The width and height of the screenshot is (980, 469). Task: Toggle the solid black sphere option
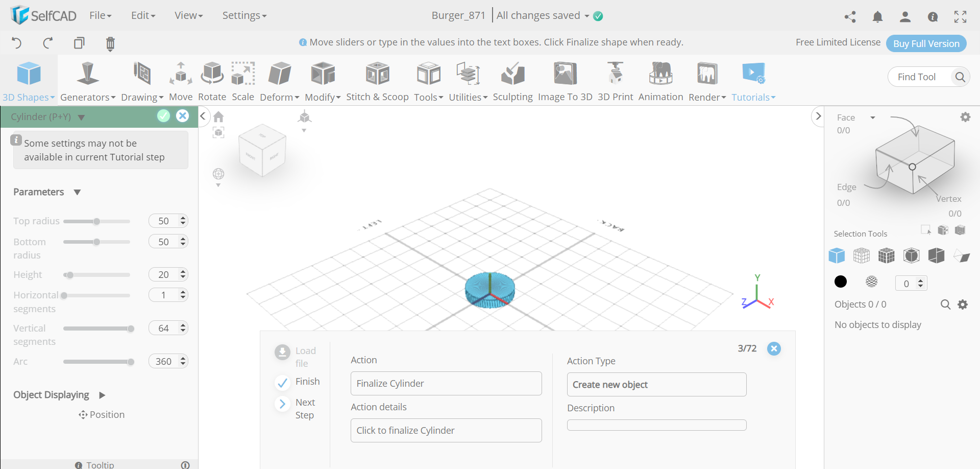click(841, 282)
